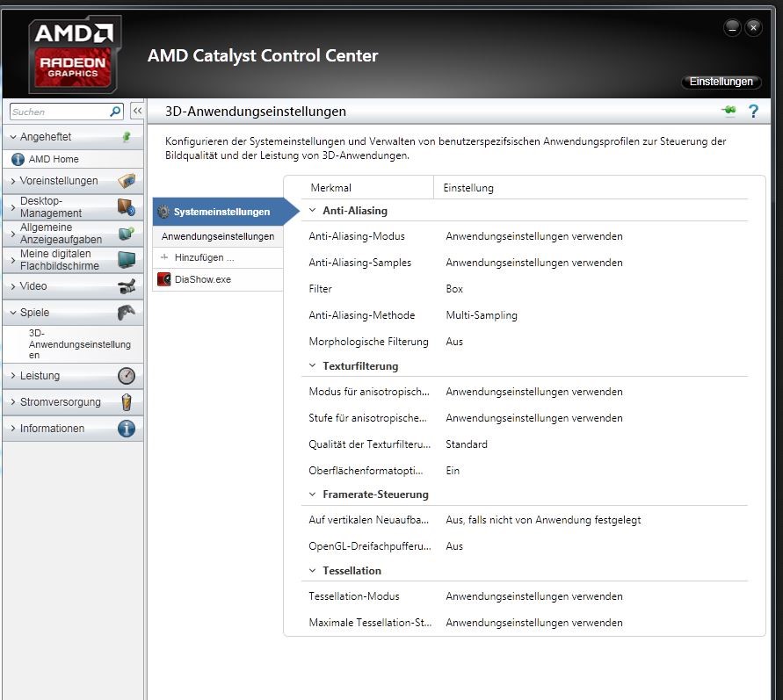Screen dimensions: 783x700
Task: Click the Spiele gamepad icon
Action: [127, 312]
